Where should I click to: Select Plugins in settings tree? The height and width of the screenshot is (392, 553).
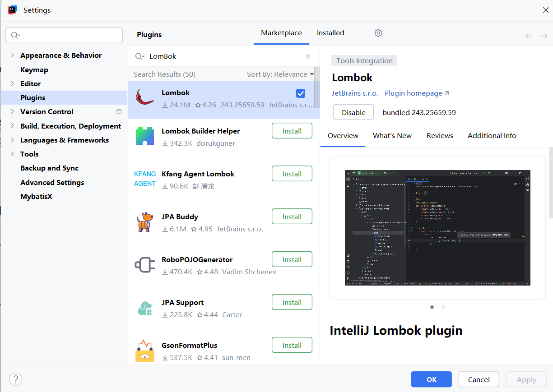tap(64, 97)
